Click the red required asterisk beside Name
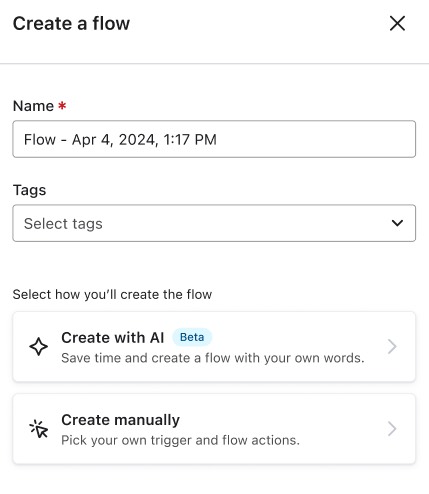Viewport: 429px width, 494px height. (x=62, y=106)
